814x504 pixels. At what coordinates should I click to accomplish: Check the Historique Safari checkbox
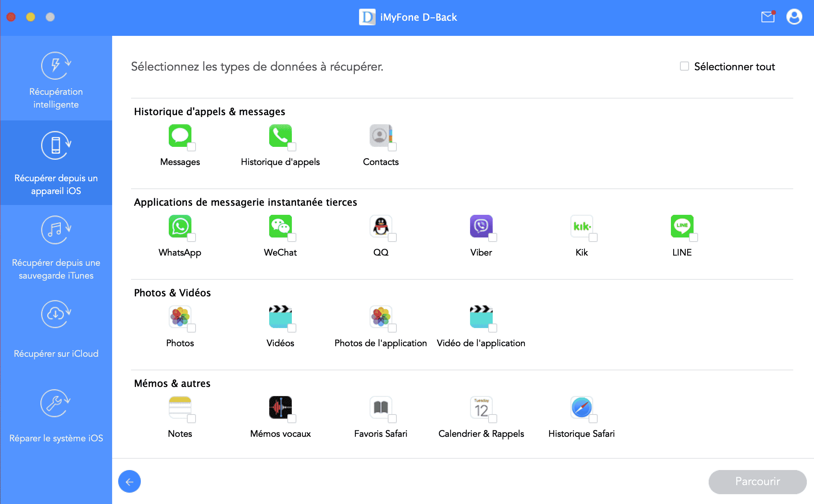point(593,419)
